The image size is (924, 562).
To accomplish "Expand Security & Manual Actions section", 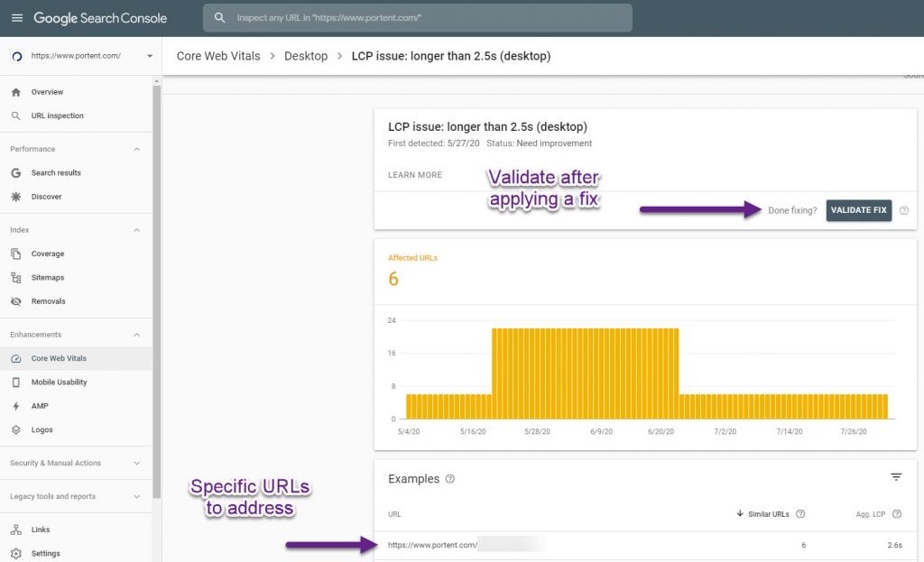I will coord(137,463).
